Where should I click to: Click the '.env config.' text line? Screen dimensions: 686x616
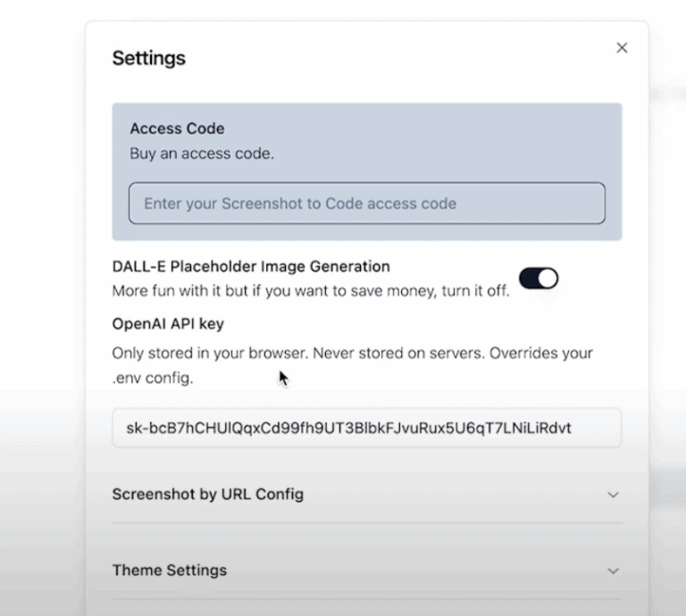coord(153,378)
